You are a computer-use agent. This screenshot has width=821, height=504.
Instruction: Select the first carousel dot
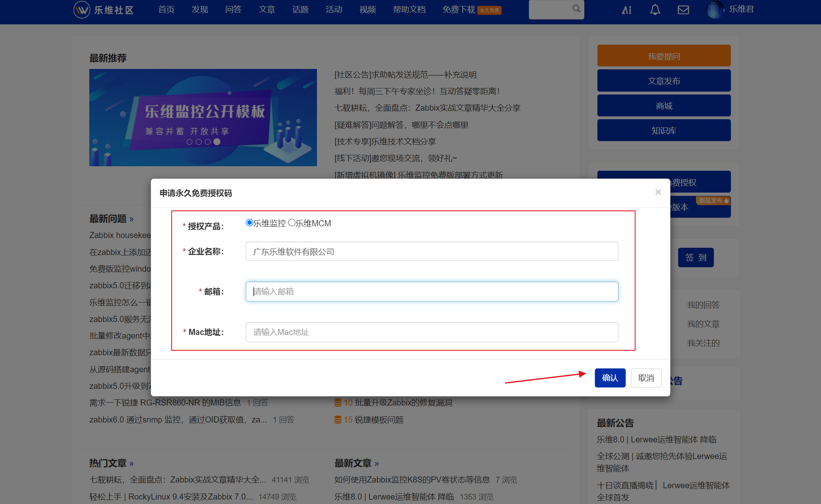click(190, 142)
